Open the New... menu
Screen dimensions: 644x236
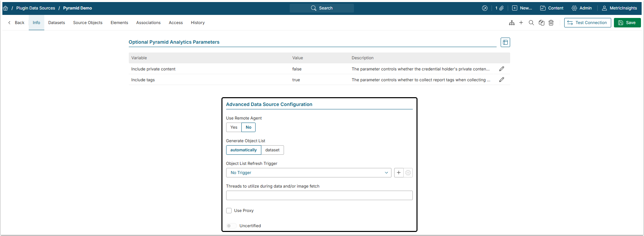pyautogui.click(x=522, y=8)
